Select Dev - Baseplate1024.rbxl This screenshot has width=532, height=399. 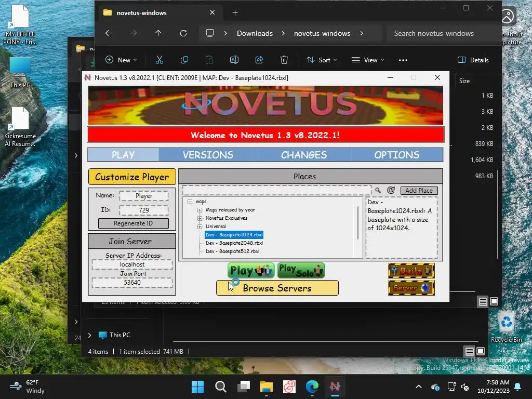pyautogui.click(x=234, y=234)
